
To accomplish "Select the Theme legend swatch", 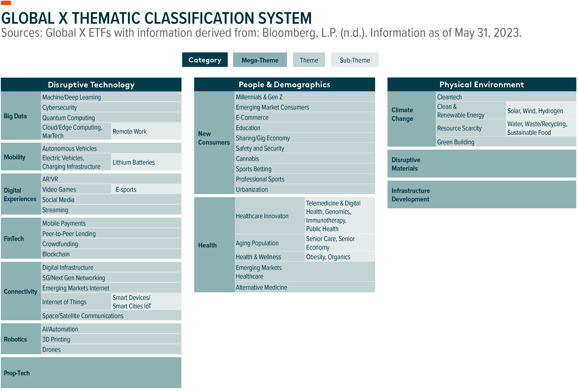I will click(309, 60).
